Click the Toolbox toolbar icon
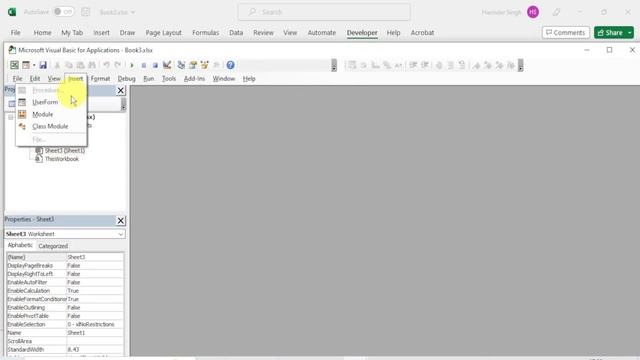The height and width of the screenshot is (360, 640). click(x=216, y=65)
